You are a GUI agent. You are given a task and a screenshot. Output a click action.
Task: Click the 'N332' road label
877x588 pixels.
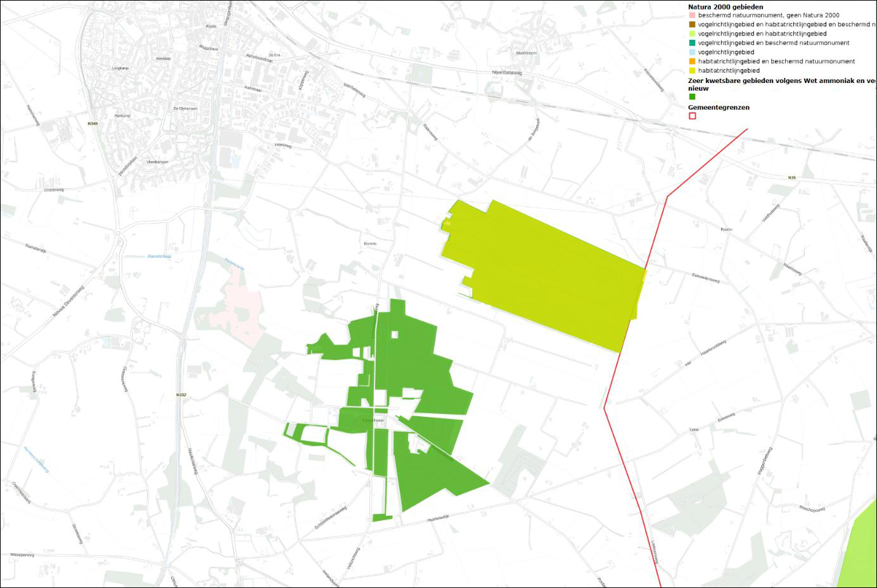(181, 395)
